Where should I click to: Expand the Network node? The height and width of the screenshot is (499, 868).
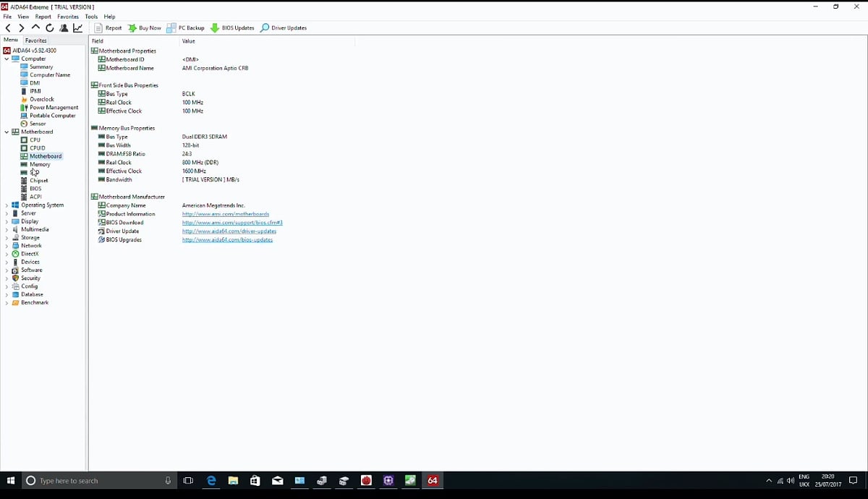tap(7, 246)
